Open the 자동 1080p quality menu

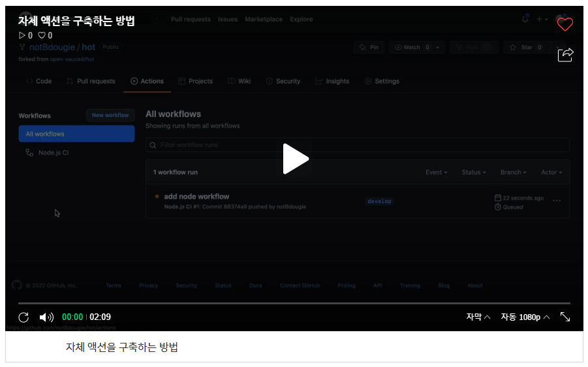pyautogui.click(x=525, y=317)
